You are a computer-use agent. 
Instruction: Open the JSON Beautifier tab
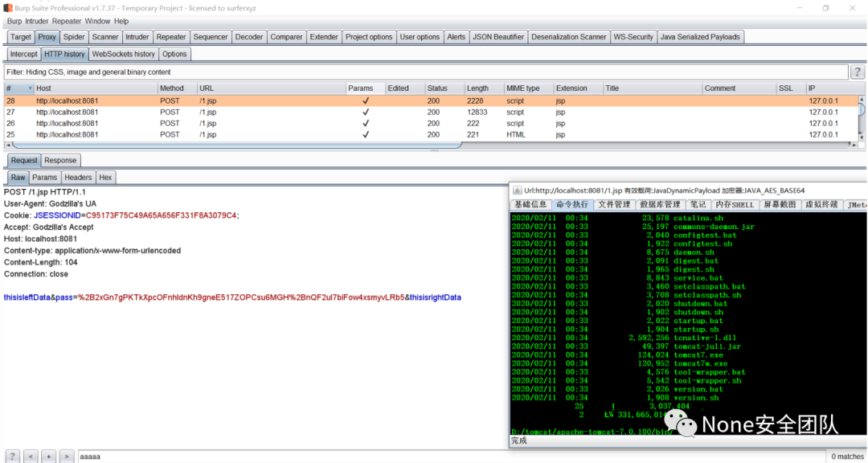[x=498, y=37]
